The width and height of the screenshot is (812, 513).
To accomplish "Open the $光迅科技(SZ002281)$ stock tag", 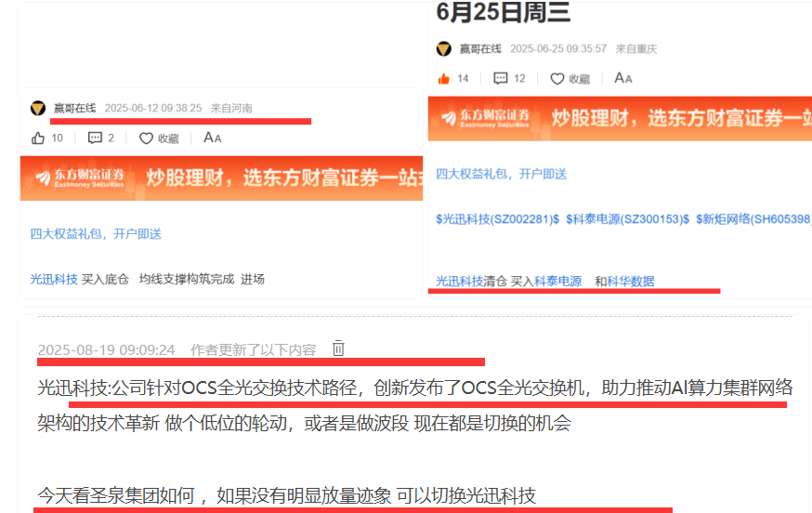I will coord(498,219).
